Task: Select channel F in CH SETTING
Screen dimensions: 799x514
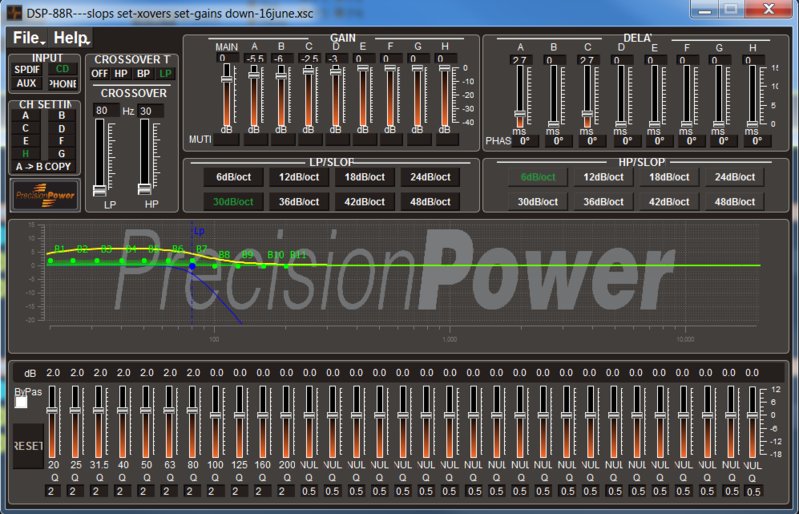Action: (x=61, y=141)
